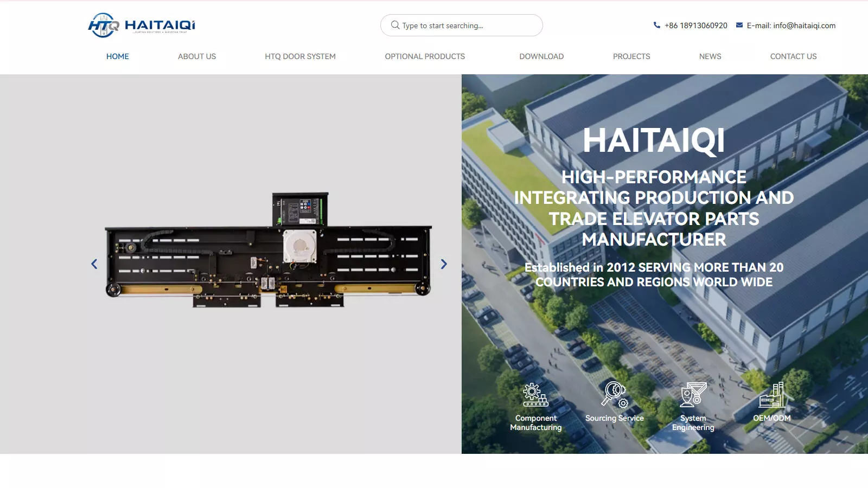Image resolution: width=868 pixels, height=488 pixels.
Task: Open Optional Products menu
Action: pyautogui.click(x=425, y=56)
